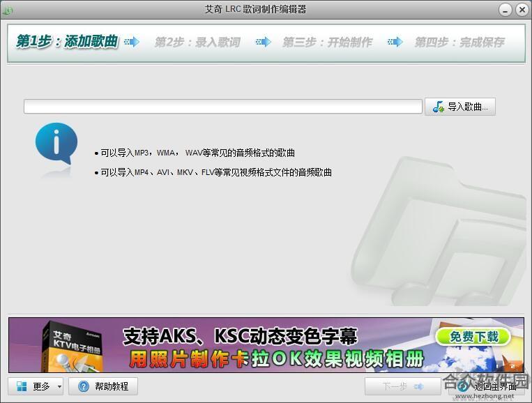This screenshot has width=532, height=403.
Task: Minimize the window
Action: pyautogui.click(x=506, y=10)
